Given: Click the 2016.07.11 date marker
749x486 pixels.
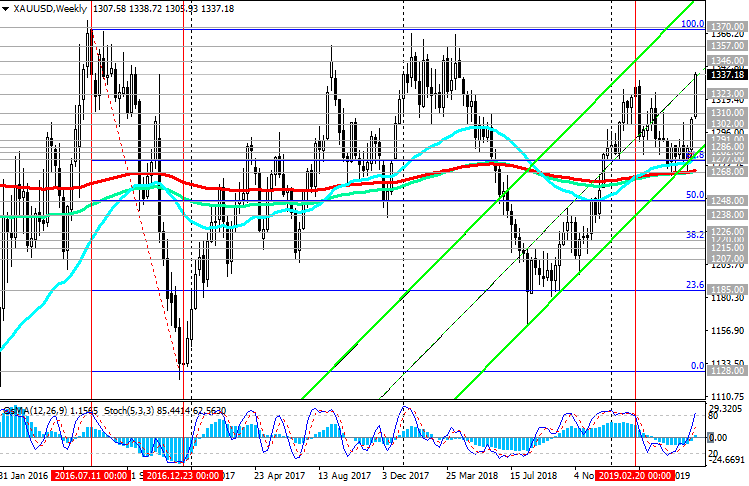Looking at the screenshot, I should (x=91, y=478).
